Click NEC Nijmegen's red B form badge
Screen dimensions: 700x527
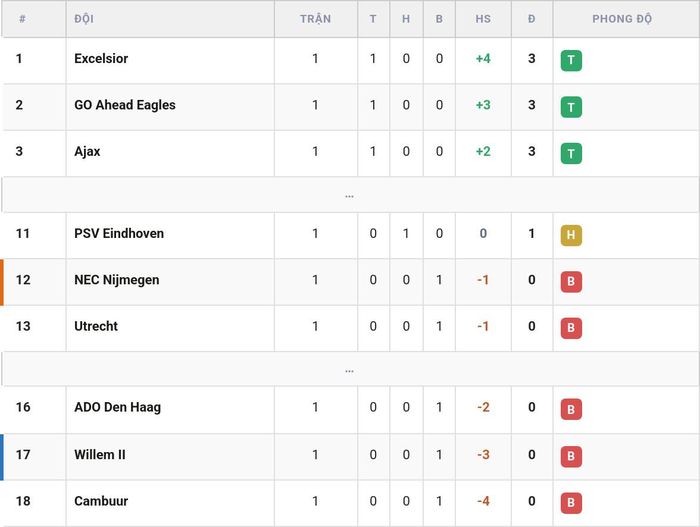(571, 282)
